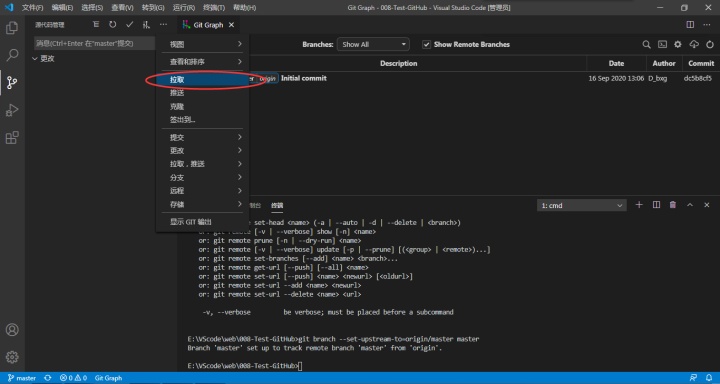Open the Accounts icon in activity bar
This screenshot has height=384, width=720.
point(12,330)
